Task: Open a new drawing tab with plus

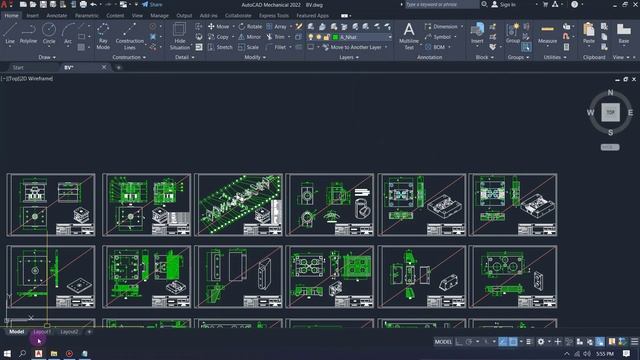Action: point(118,67)
